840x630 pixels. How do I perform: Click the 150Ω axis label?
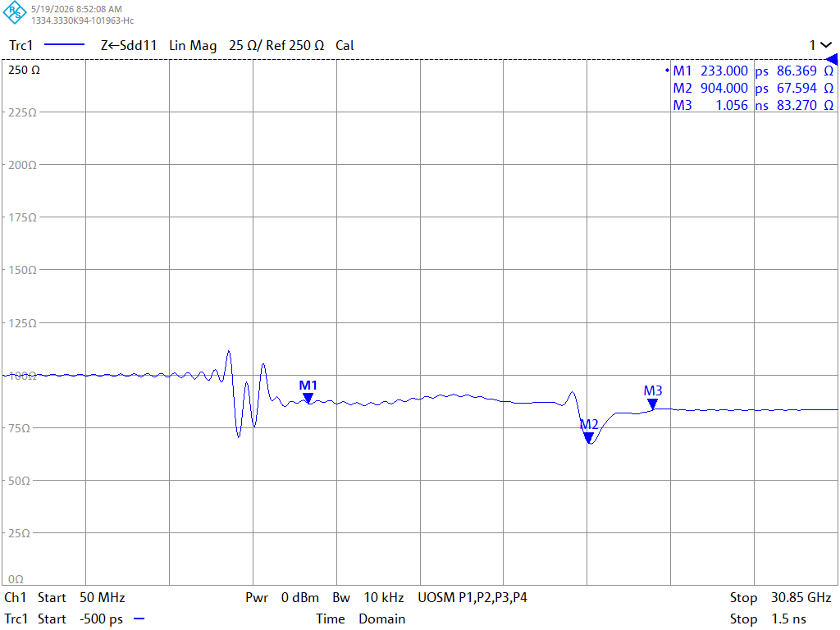click(x=22, y=270)
